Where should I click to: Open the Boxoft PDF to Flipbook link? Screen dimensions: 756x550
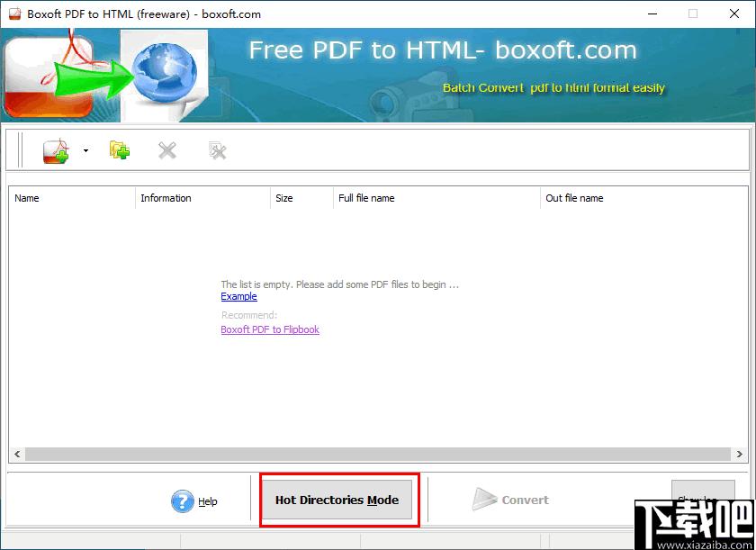(270, 329)
